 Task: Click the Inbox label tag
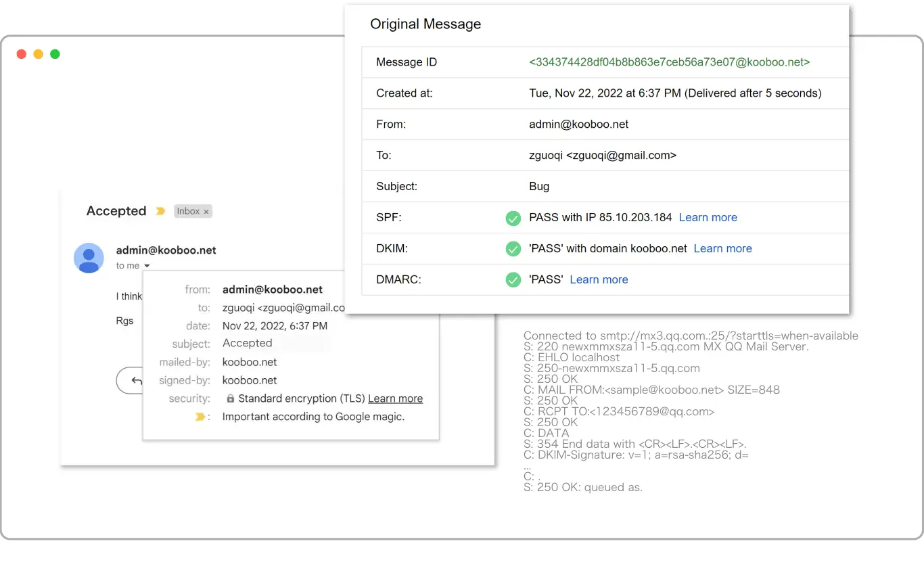coord(188,211)
